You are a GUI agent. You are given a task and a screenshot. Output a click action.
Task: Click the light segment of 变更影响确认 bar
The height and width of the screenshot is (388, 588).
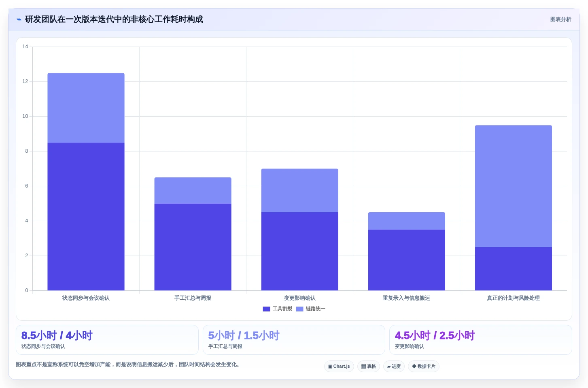299,191
